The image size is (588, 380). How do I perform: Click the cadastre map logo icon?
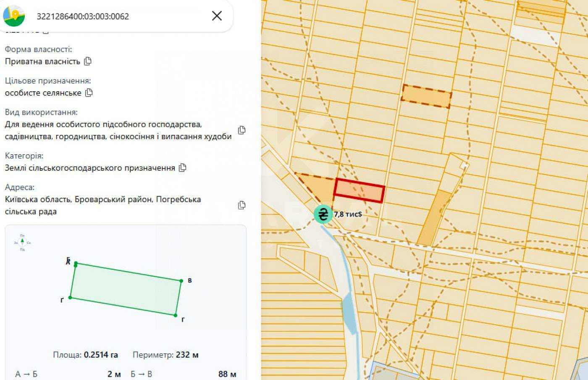point(14,16)
